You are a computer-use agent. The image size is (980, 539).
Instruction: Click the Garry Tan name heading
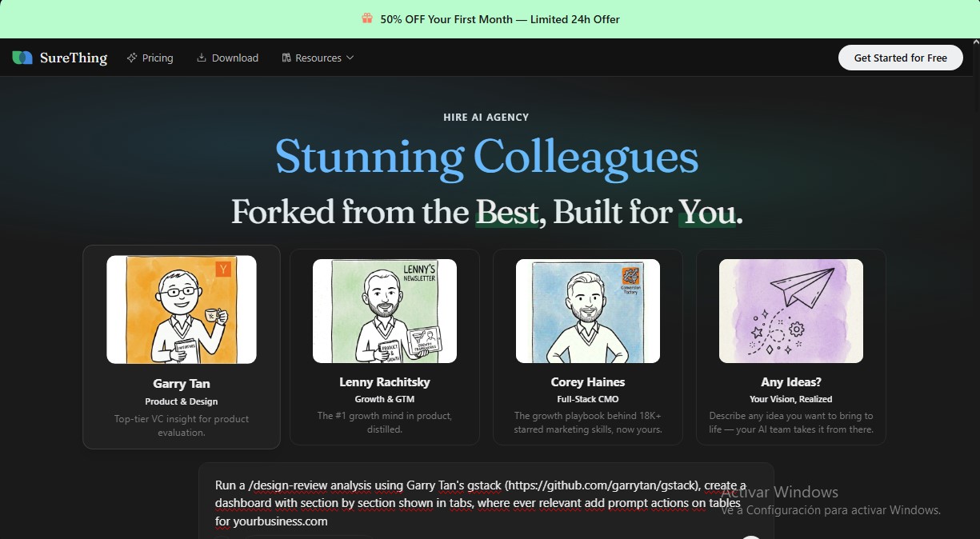(182, 384)
